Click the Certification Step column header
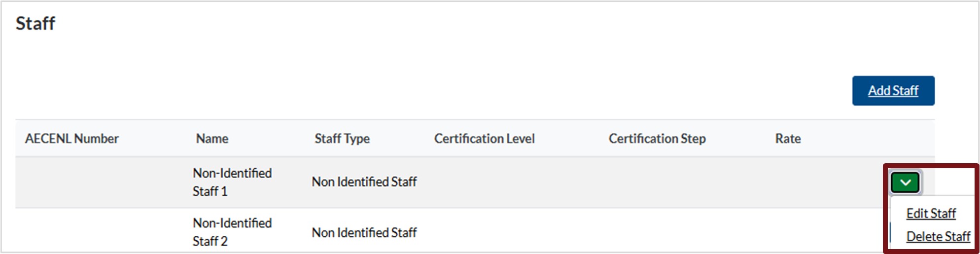The width and height of the screenshot is (980, 254). (657, 139)
